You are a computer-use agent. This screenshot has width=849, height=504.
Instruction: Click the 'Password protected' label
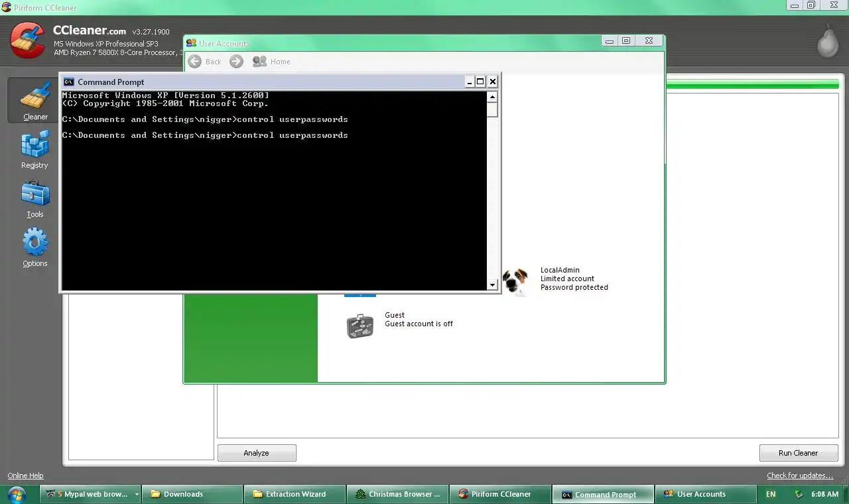574,287
